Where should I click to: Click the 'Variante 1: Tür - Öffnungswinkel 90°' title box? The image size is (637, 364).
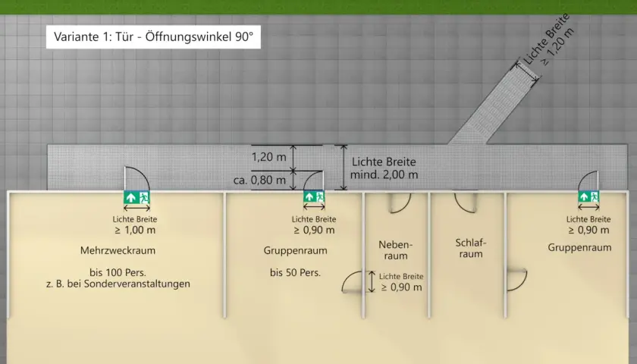pos(153,37)
